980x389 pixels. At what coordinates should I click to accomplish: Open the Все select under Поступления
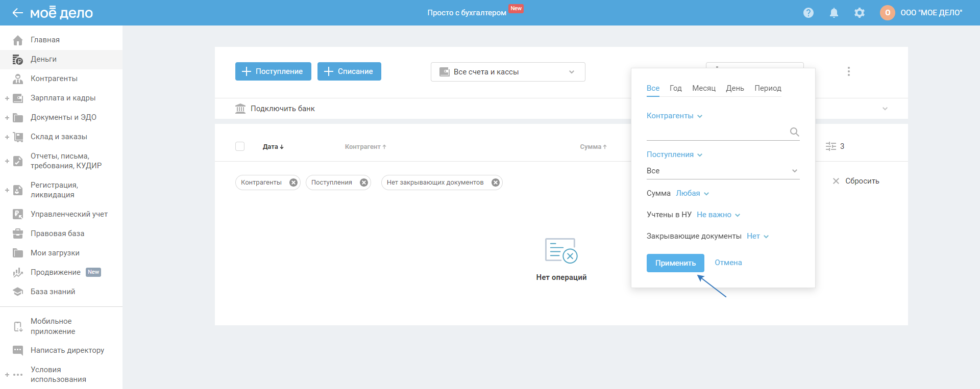(x=723, y=171)
